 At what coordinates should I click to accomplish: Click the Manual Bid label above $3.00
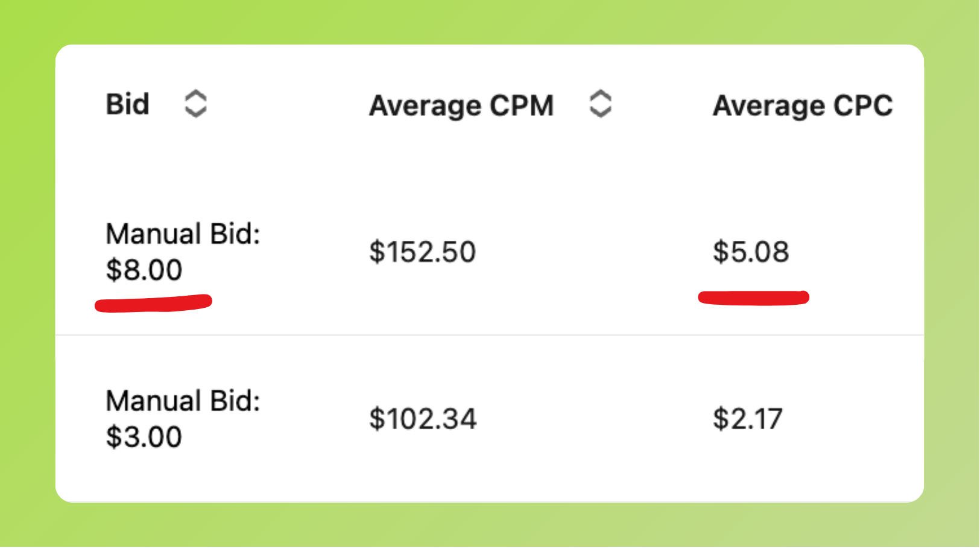[x=183, y=401]
